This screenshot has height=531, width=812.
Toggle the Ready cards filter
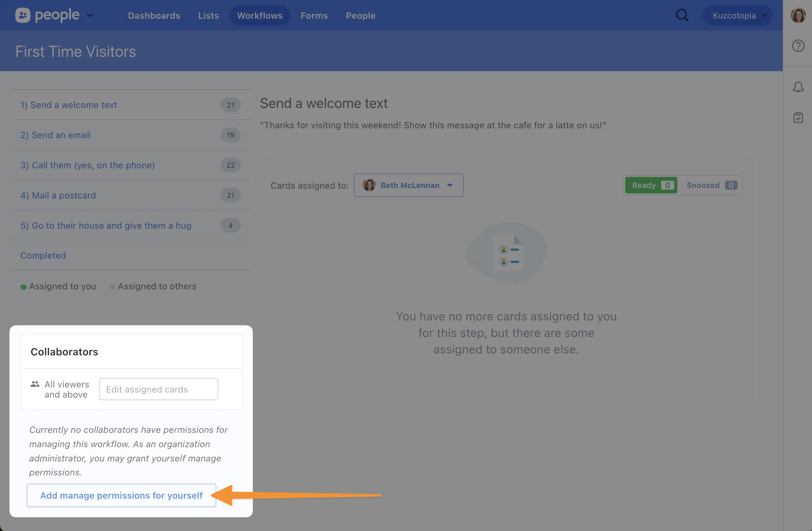[651, 185]
